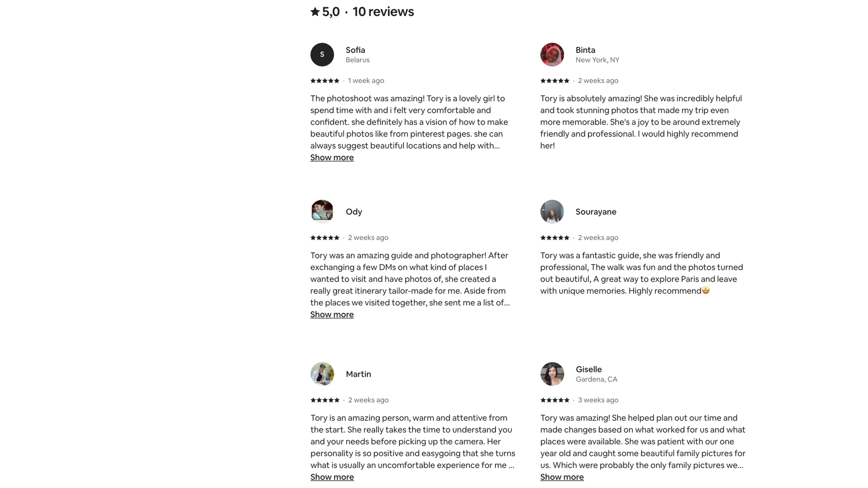The width and height of the screenshot is (868, 488).
Task: Expand Martin's full review text
Action: pos(332,477)
